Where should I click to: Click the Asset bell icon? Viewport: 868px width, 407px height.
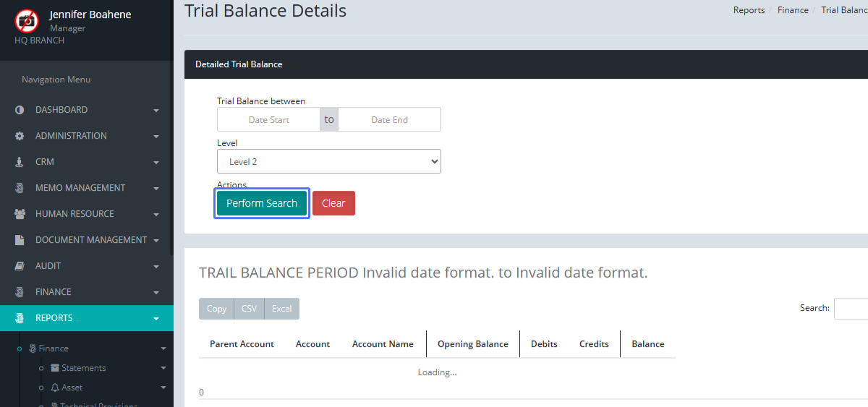(x=54, y=387)
